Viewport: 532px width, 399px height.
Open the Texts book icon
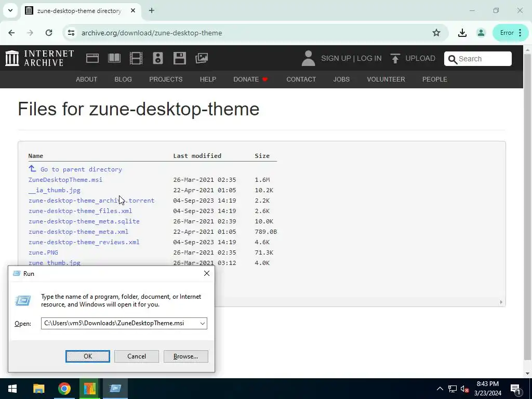pos(114,58)
